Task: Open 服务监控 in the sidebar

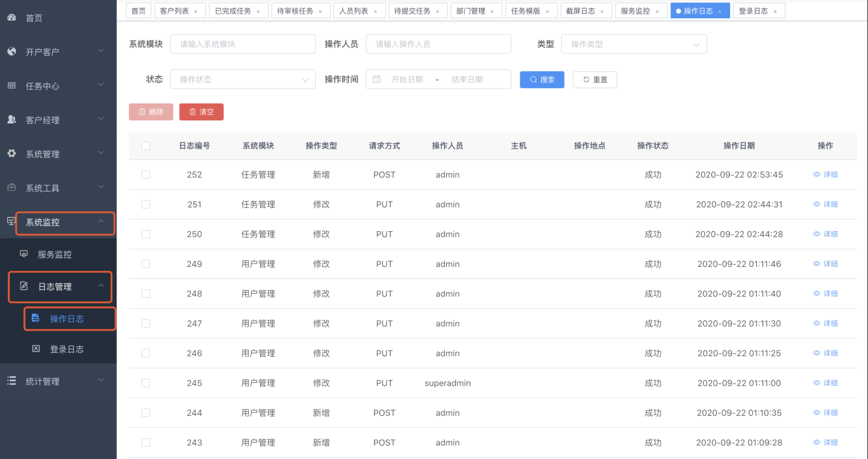Action: pyautogui.click(x=58, y=254)
